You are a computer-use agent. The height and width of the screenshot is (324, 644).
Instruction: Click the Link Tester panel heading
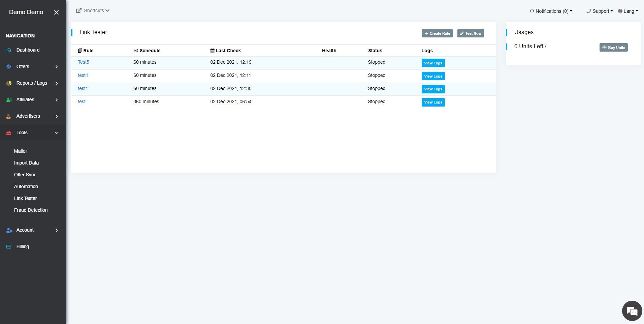pos(93,32)
